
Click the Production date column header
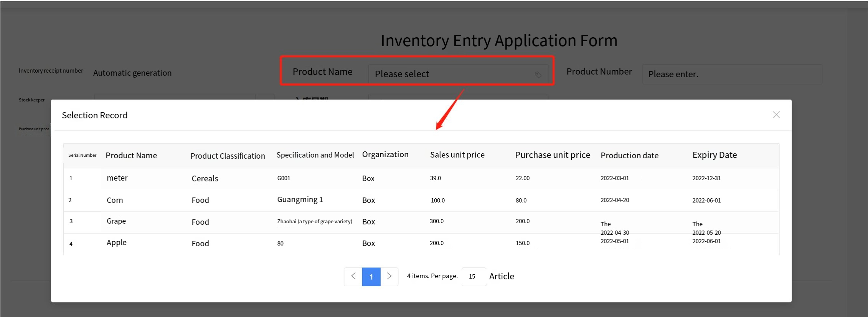pos(629,156)
